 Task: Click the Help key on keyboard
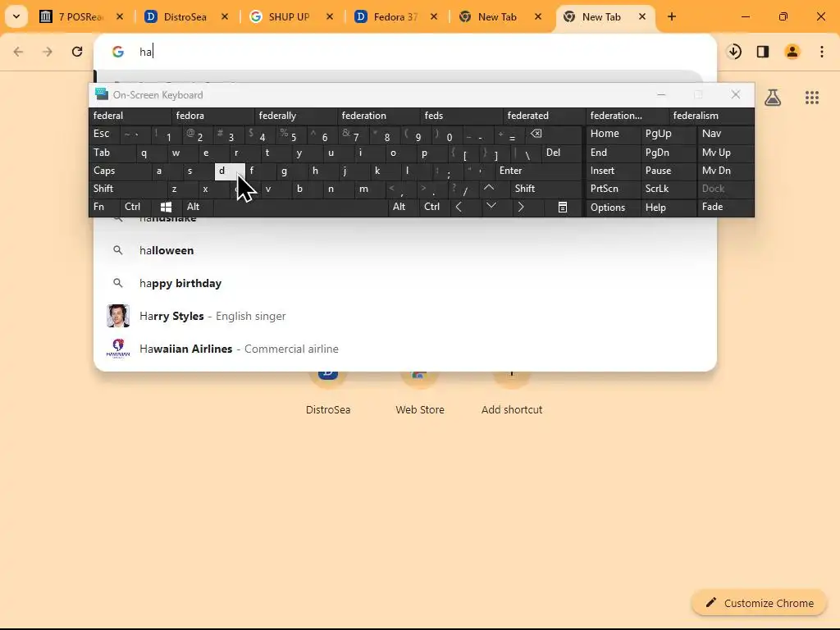pyautogui.click(x=669, y=208)
